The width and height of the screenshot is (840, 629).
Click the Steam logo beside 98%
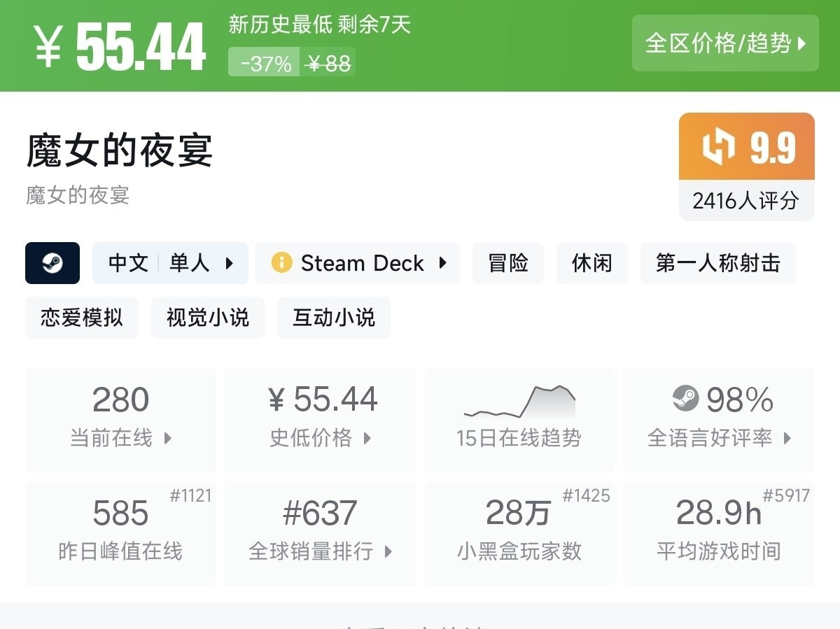685,400
